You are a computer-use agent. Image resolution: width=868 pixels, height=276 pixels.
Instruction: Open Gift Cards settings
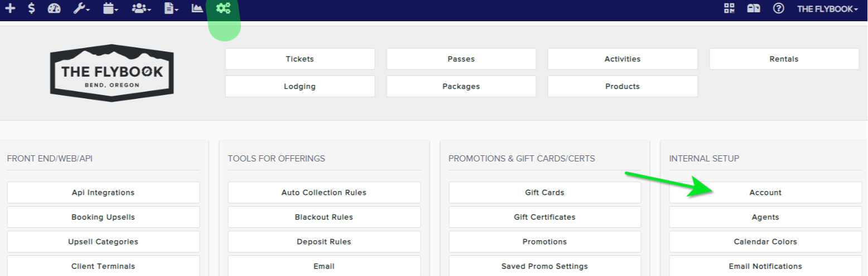[x=545, y=192]
